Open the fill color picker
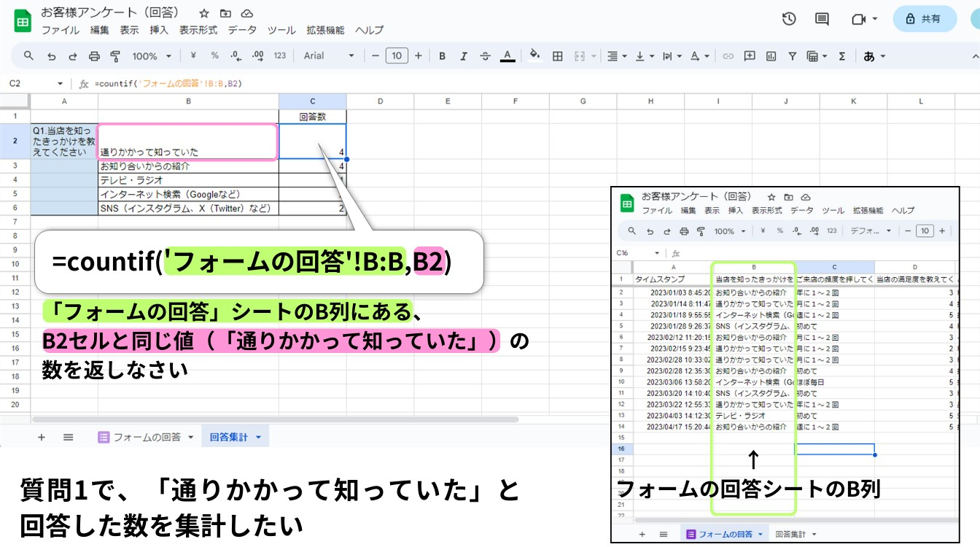980x547 pixels. 534,56
